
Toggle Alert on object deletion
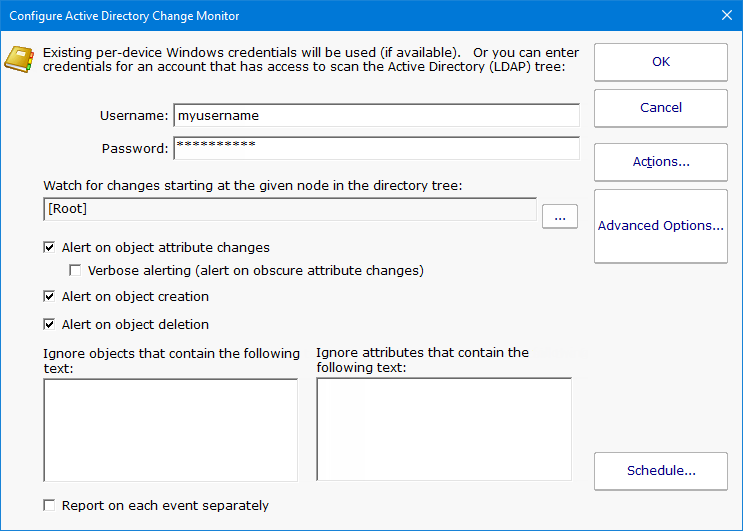[x=50, y=325]
